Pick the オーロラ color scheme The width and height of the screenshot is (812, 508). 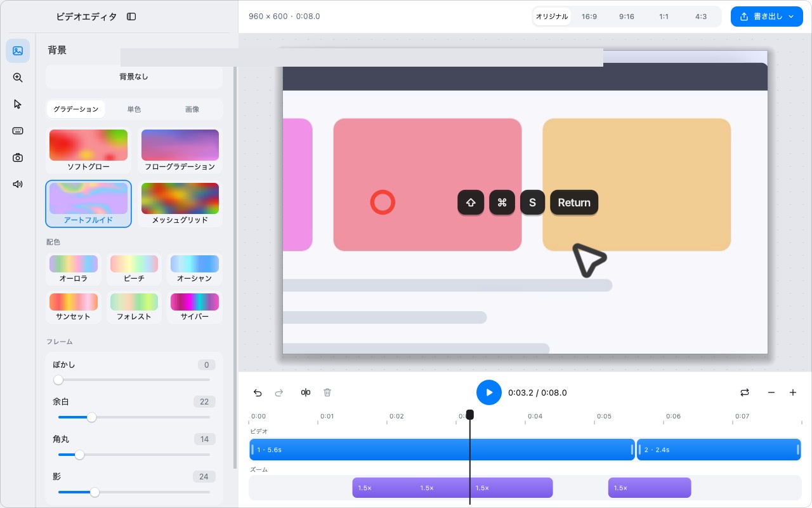[x=74, y=269]
